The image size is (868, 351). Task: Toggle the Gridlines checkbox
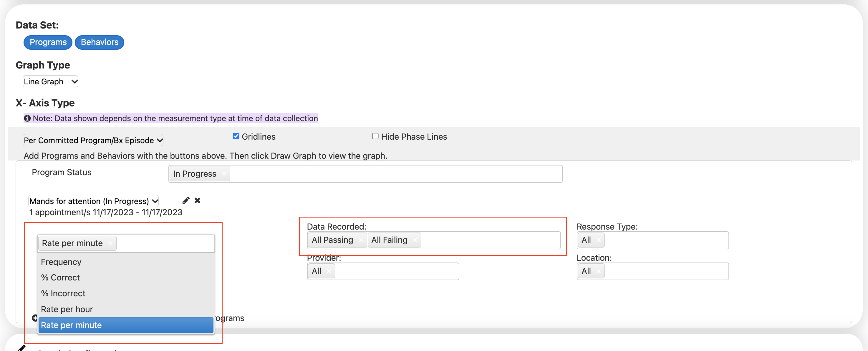(236, 136)
